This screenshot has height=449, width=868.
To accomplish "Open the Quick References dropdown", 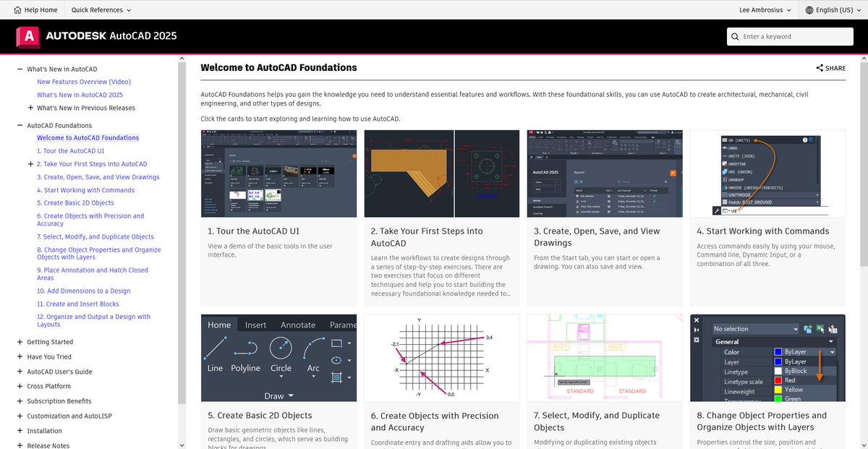I will pos(101,10).
